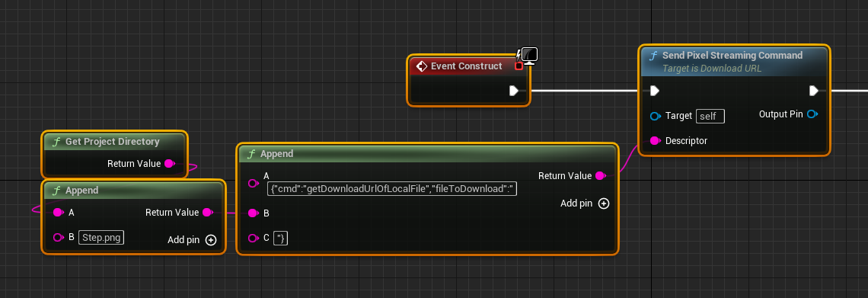The height and width of the screenshot is (298, 868).
Task: Click large Append node Return Value pin
Action: pyautogui.click(x=600, y=175)
